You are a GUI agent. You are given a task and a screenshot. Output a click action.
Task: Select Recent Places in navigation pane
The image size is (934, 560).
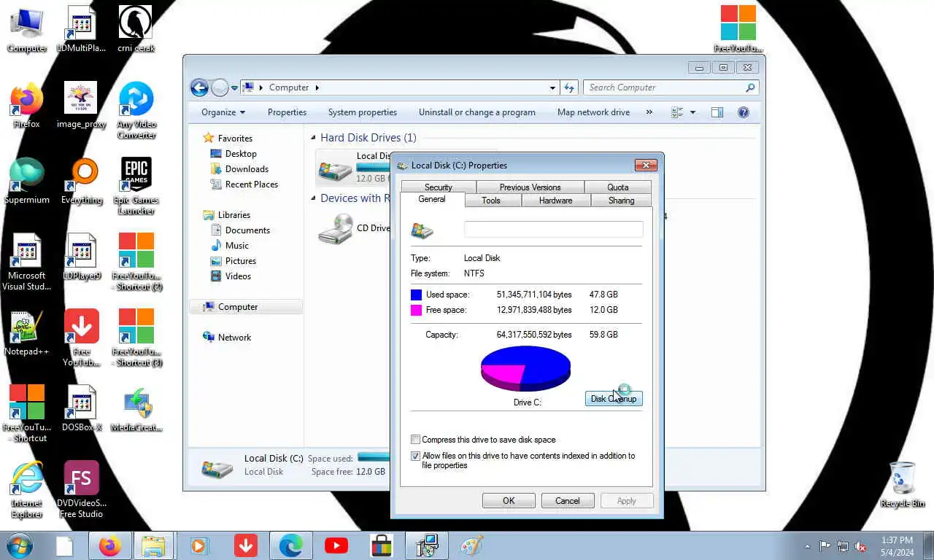click(252, 184)
